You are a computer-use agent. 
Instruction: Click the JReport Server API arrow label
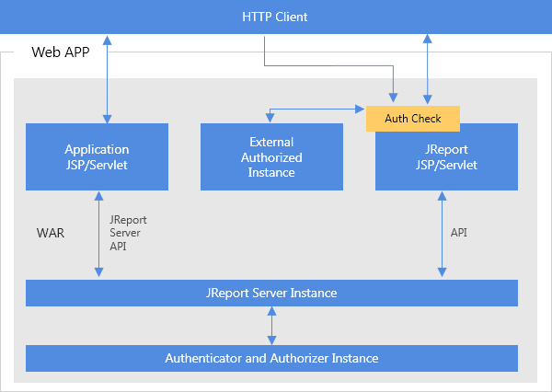point(128,233)
